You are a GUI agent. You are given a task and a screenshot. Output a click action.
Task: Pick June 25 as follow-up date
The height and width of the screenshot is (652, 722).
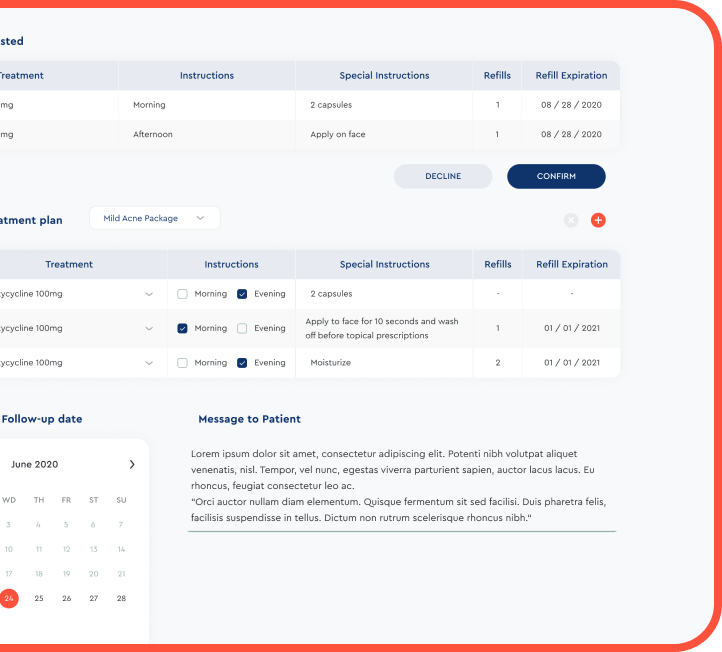coord(39,598)
